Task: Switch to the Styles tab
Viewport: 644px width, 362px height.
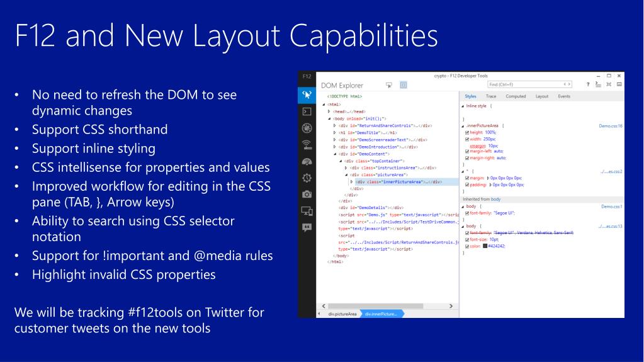Action: pyautogui.click(x=470, y=96)
